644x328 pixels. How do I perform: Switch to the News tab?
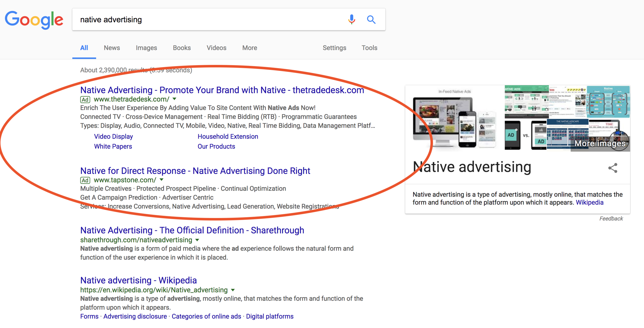112,48
